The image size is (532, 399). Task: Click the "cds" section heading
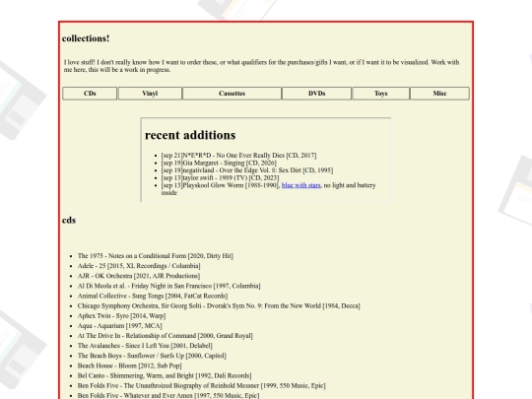tap(69, 221)
